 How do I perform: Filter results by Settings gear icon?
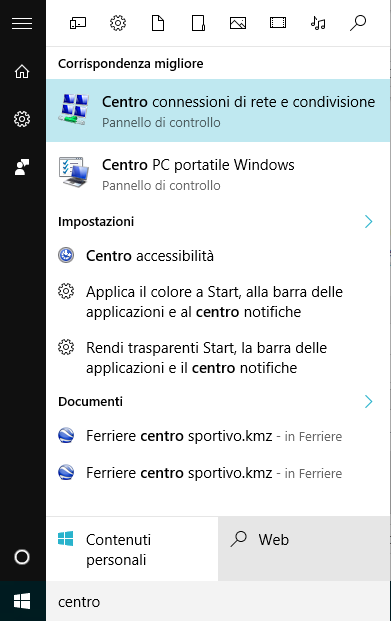point(118,23)
